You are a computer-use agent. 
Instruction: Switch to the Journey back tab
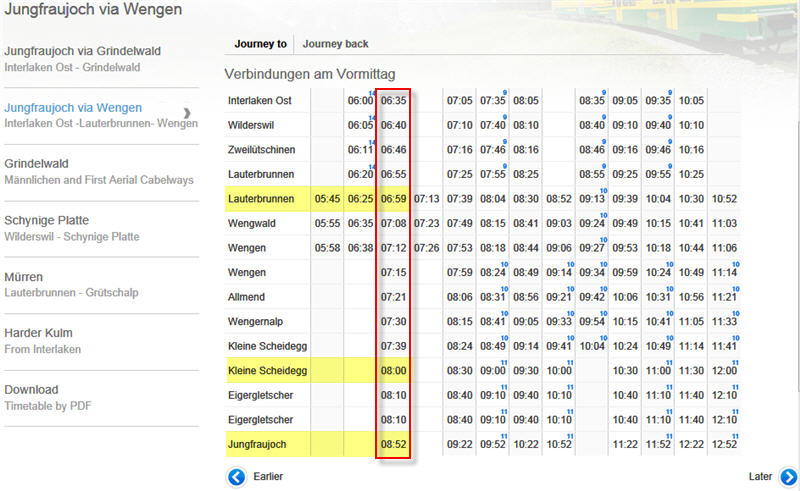[335, 44]
